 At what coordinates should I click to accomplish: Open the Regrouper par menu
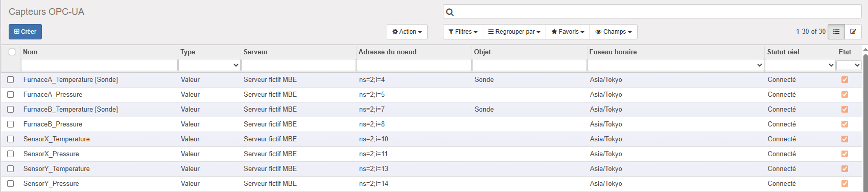(514, 32)
